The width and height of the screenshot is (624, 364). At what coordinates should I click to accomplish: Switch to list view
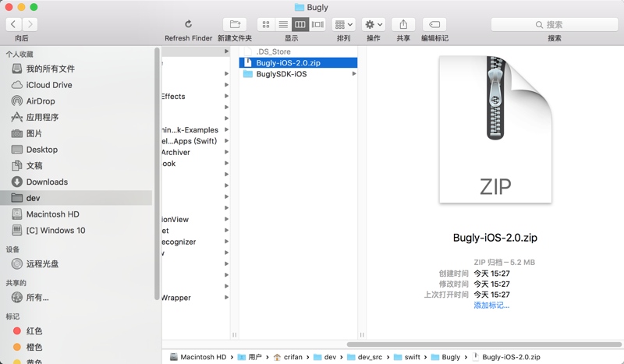click(283, 25)
